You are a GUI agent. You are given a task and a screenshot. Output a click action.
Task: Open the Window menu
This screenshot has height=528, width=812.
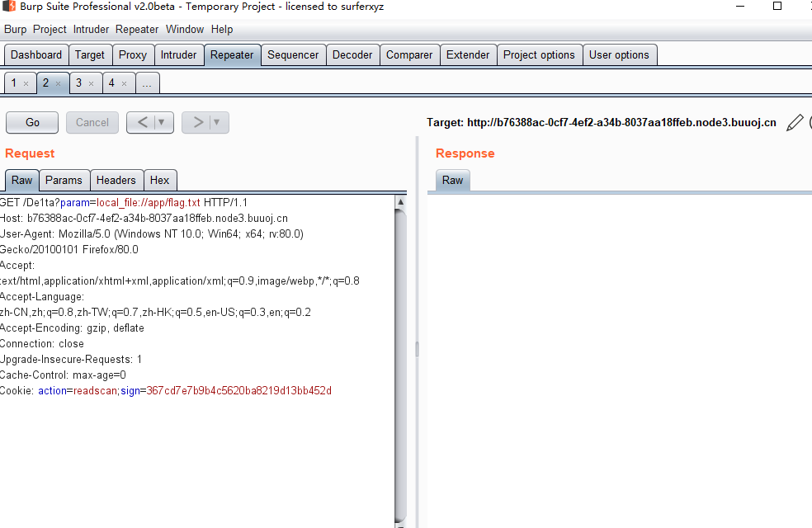(x=185, y=30)
